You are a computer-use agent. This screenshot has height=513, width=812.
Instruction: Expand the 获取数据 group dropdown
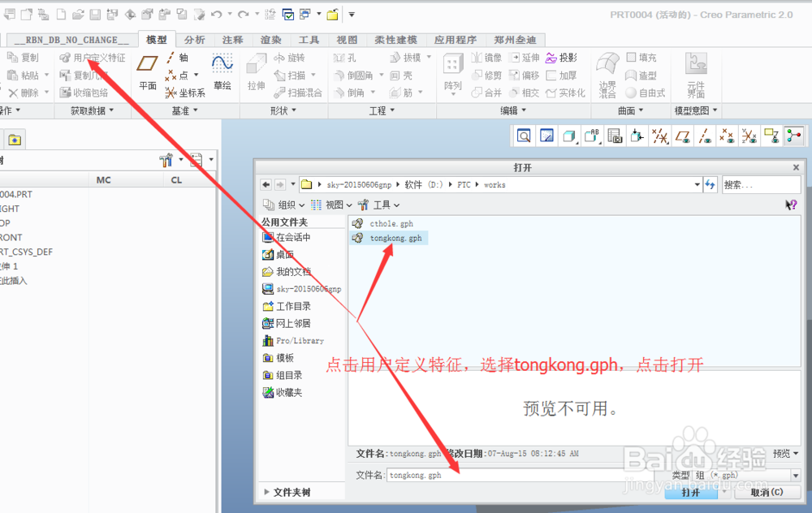pyautogui.click(x=93, y=110)
